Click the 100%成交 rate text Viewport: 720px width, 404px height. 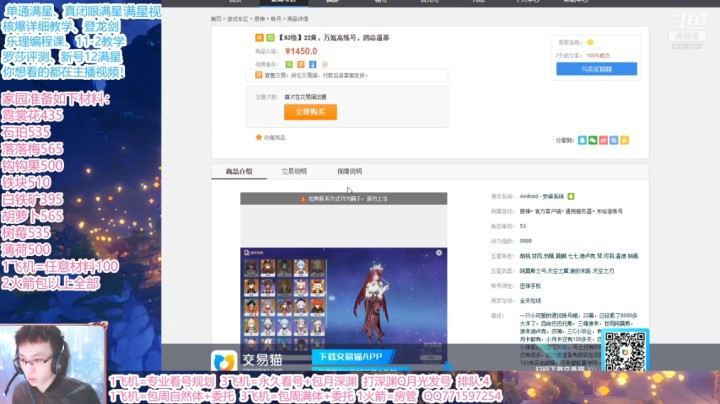(x=598, y=56)
